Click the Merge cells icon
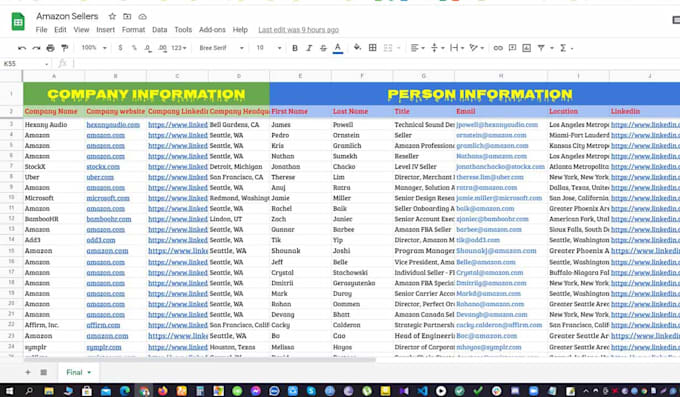This screenshot has height=397, width=680. pyautogui.click(x=388, y=48)
